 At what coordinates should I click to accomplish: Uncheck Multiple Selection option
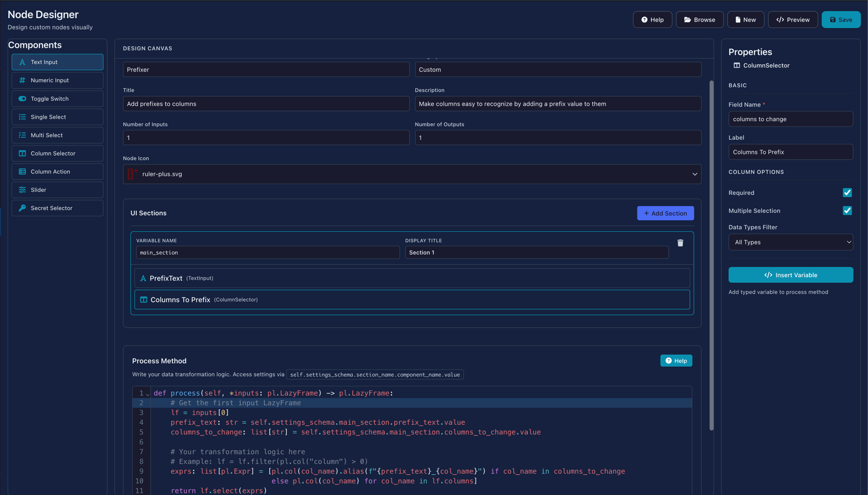tap(847, 210)
